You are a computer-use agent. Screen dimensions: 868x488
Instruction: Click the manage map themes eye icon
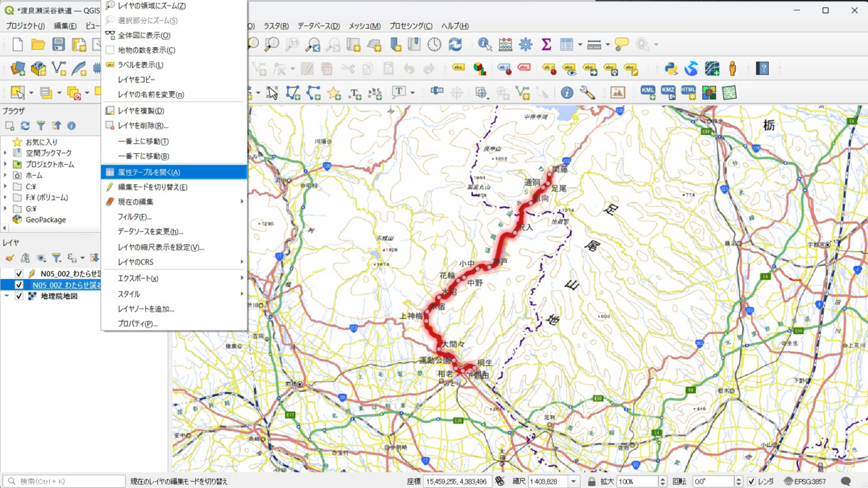[41, 258]
